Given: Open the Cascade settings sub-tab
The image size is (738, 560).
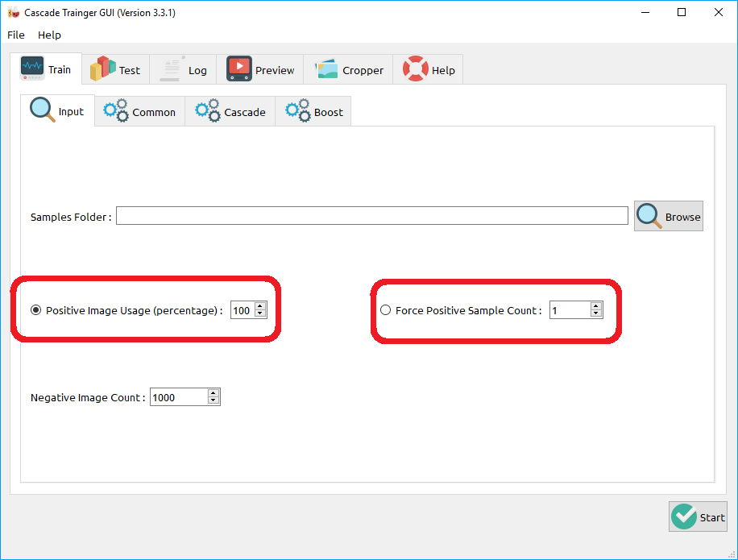Looking at the screenshot, I should [x=230, y=111].
